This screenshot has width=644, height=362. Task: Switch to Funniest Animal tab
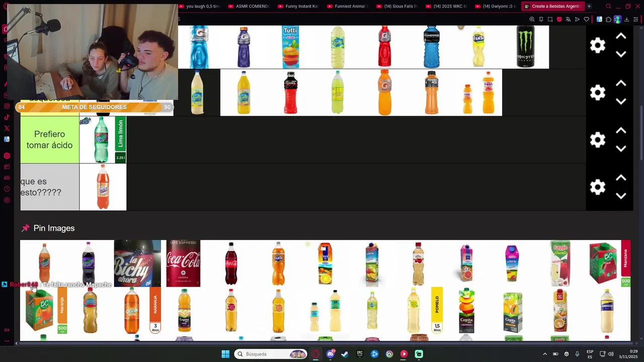[347, 7]
